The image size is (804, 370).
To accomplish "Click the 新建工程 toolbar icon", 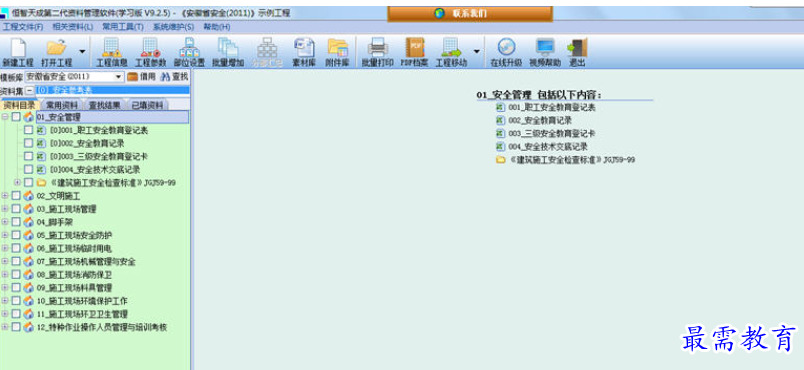I will pyautogui.click(x=18, y=48).
